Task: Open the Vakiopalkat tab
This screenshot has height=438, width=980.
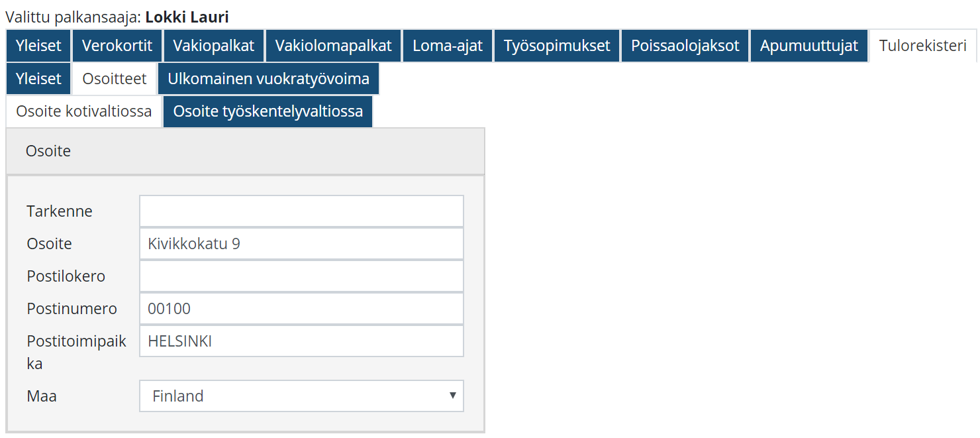Action: 214,46
